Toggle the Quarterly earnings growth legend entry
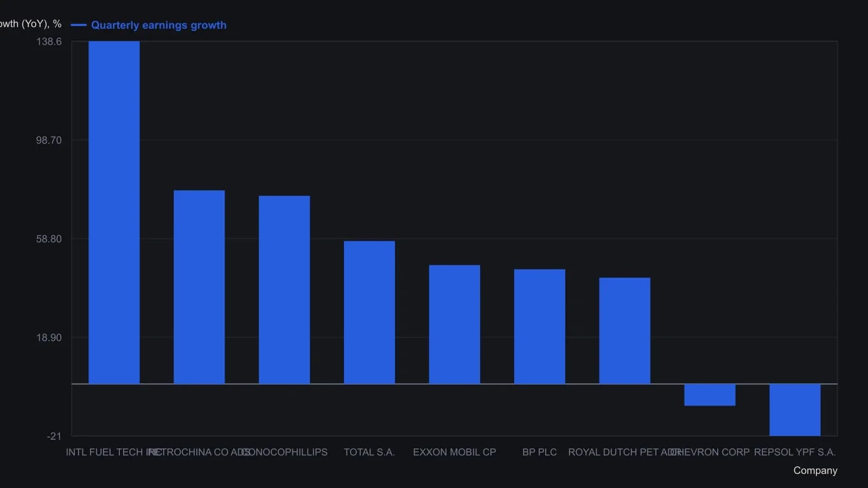Image resolution: width=868 pixels, height=488 pixels. pos(149,25)
